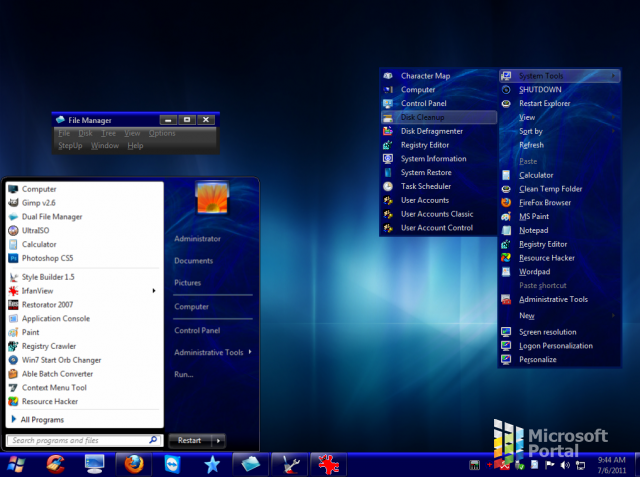
Task: Open the Window menu in File Manager
Action: tap(105, 146)
